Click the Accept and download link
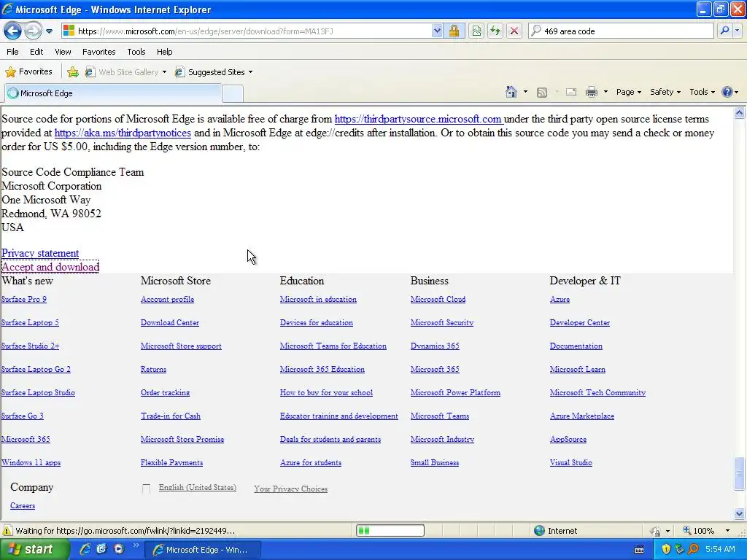The width and height of the screenshot is (747, 560). click(x=50, y=267)
